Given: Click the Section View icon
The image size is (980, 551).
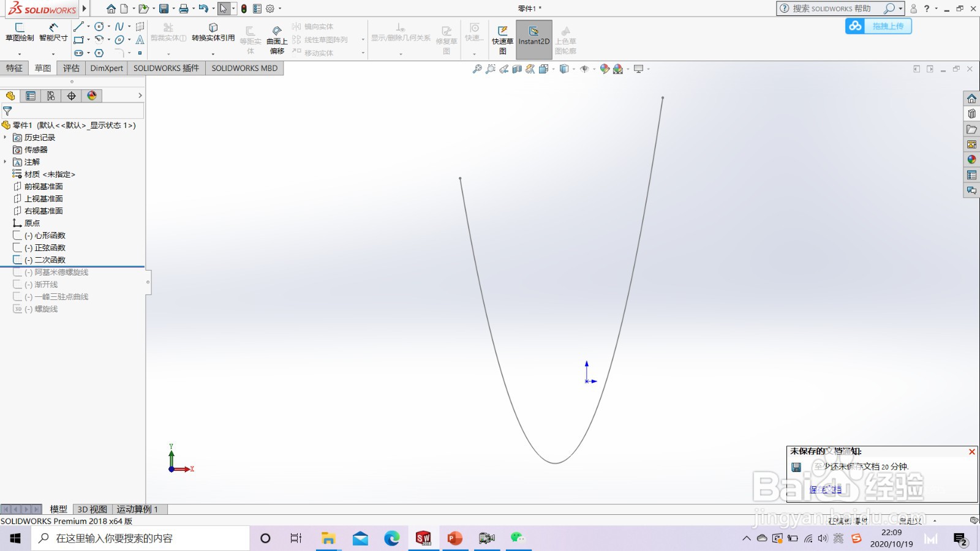Looking at the screenshot, I should coord(517,69).
